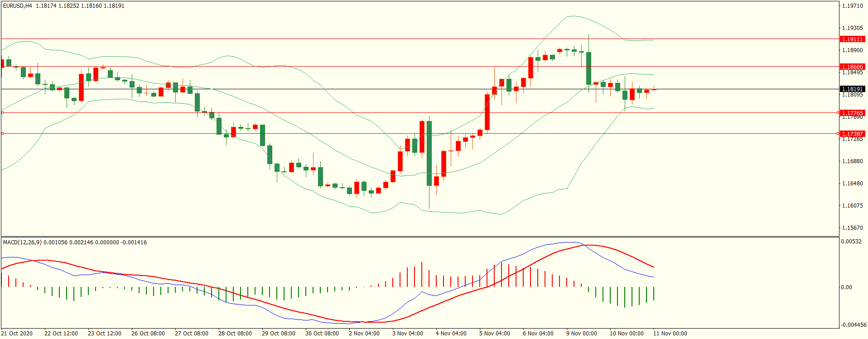Click the 22 Oct 12:00 time label
The width and height of the screenshot is (868, 339).
point(61,334)
